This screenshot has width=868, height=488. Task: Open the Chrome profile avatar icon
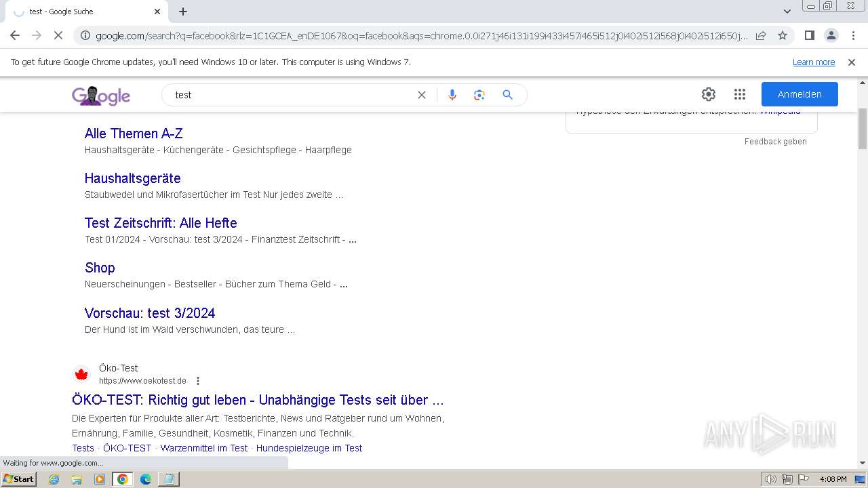pos(831,35)
